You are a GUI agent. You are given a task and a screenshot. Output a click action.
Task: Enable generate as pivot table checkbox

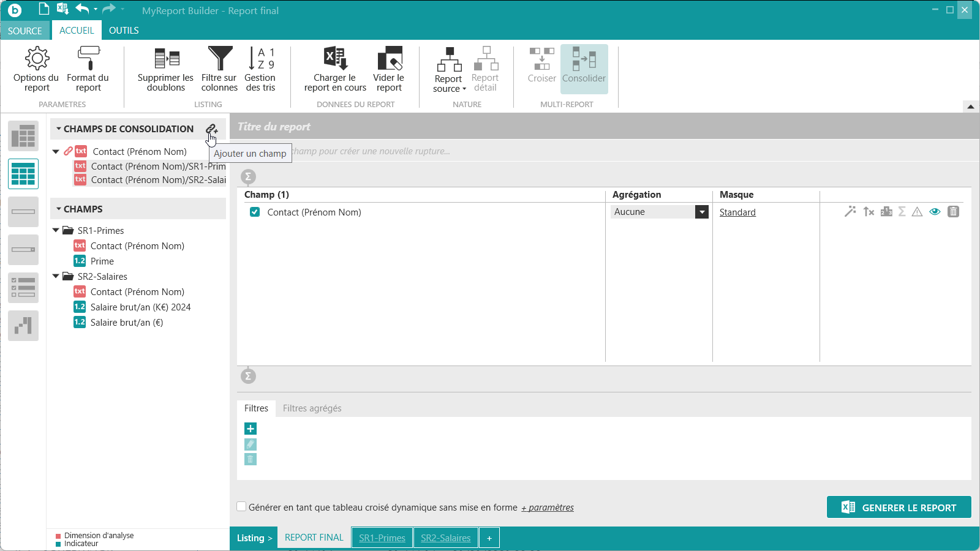pos(242,507)
